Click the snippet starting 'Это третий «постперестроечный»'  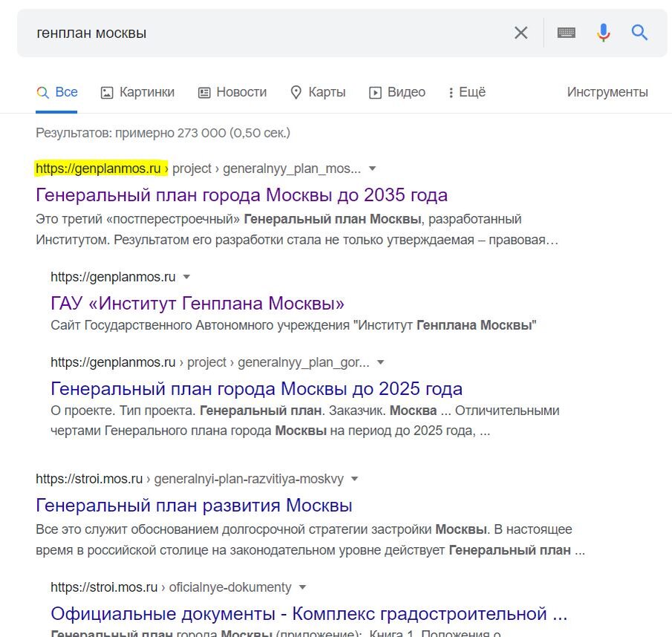pyautogui.click(x=297, y=229)
